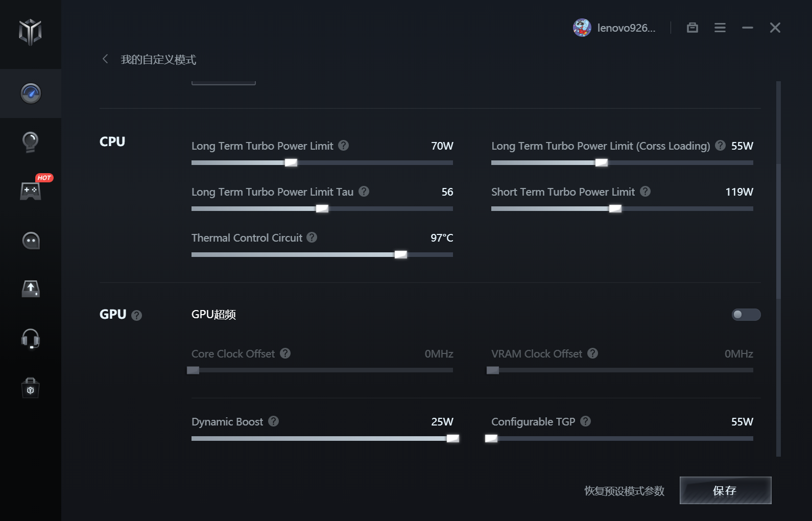Image resolution: width=812 pixels, height=521 pixels.
Task: Open the shopping bag store icon
Action: 31,388
